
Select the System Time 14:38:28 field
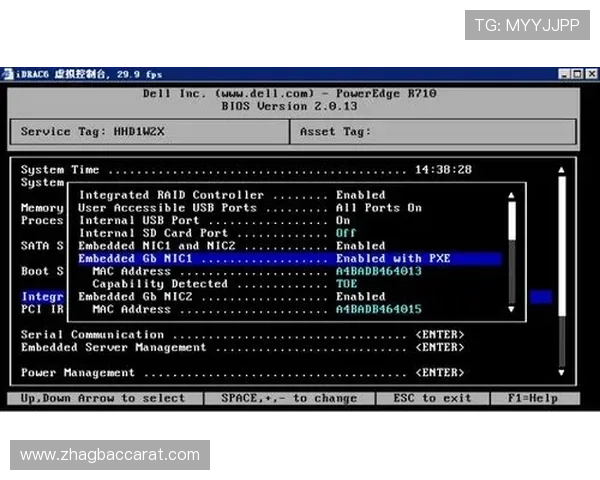click(443, 170)
